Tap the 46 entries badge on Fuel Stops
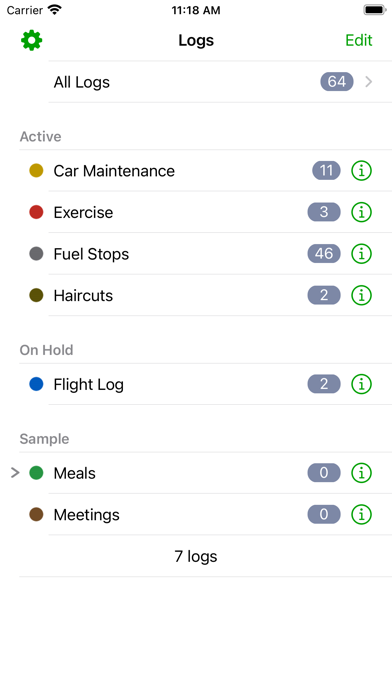The height and width of the screenshot is (696, 392). tap(324, 254)
